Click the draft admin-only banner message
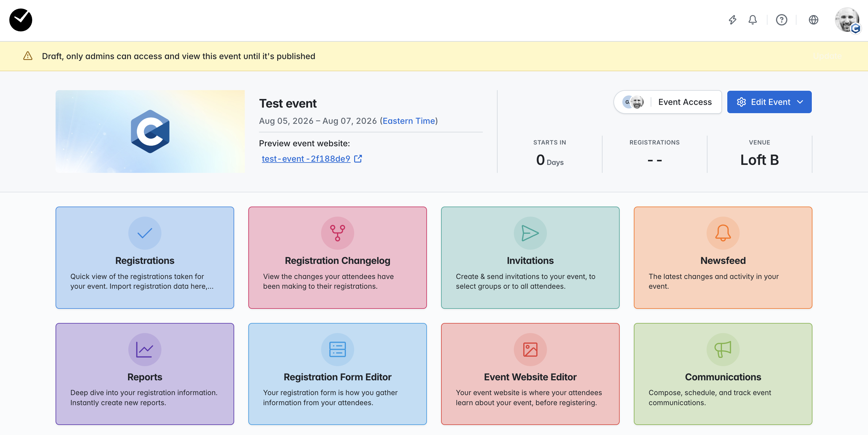 click(179, 56)
